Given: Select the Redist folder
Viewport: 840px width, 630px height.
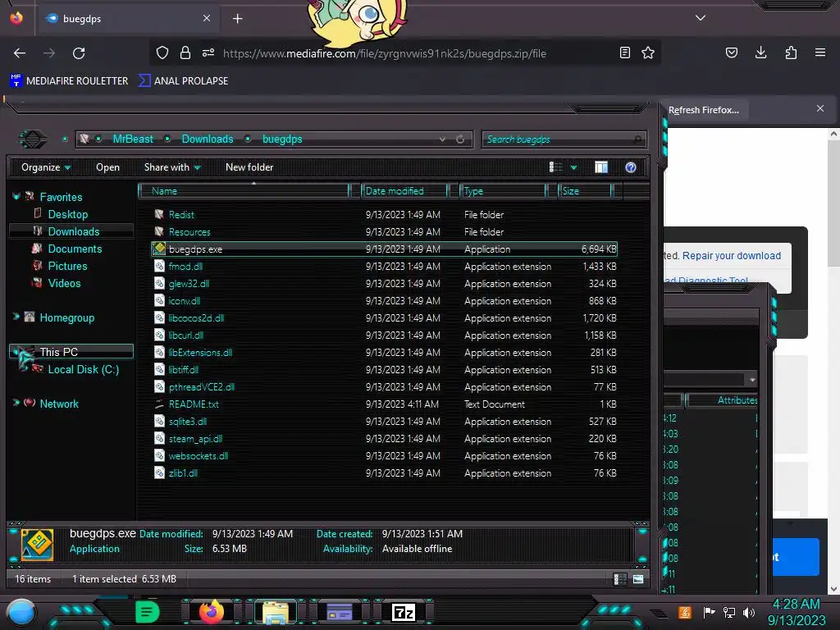Looking at the screenshot, I should 181,215.
